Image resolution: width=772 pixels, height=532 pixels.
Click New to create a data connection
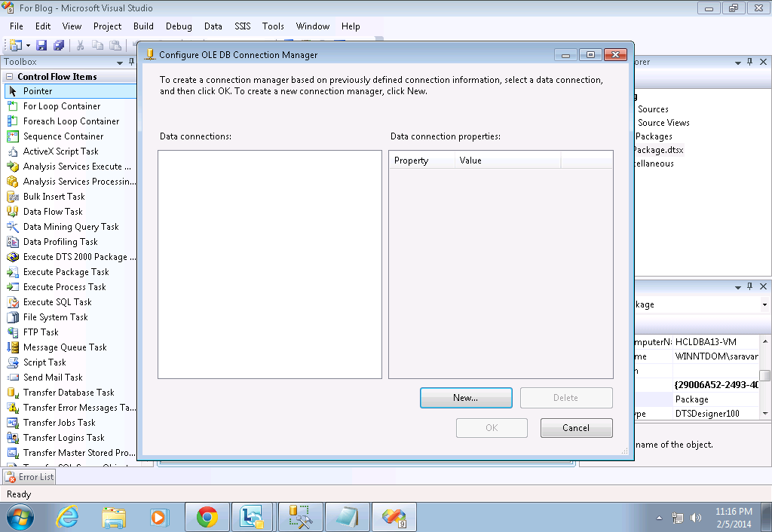coord(466,397)
